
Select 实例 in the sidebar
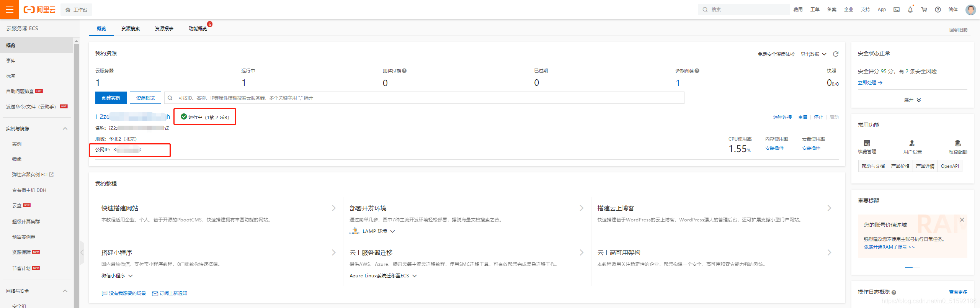17,144
